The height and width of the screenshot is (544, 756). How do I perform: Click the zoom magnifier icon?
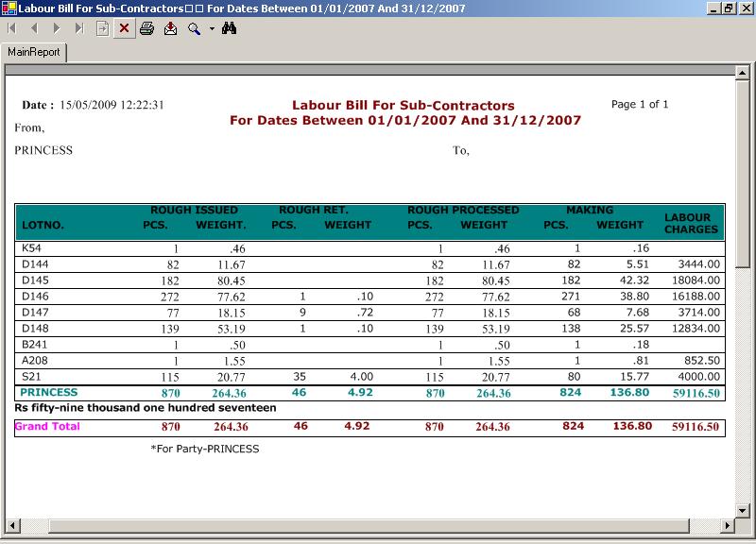tap(194, 29)
